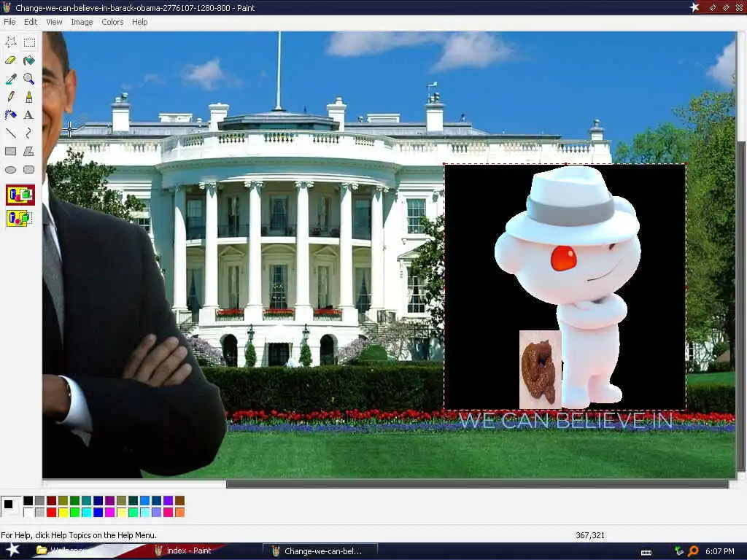This screenshot has width=747, height=560.
Task: Select the Brush tool
Action: [29, 97]
